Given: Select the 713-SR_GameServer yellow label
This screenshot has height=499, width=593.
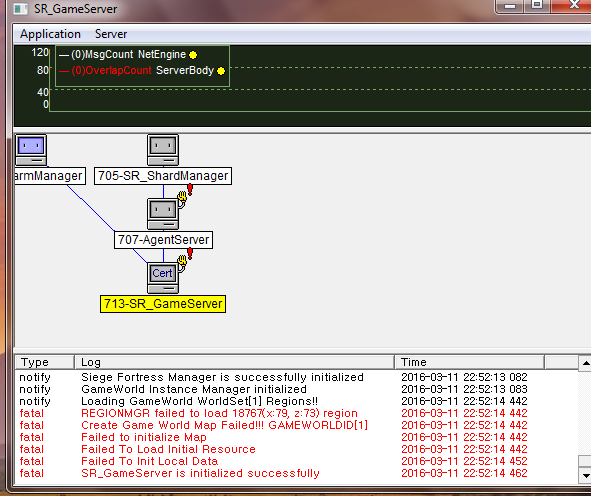Looking at the screenshot, I should point(163,304).
